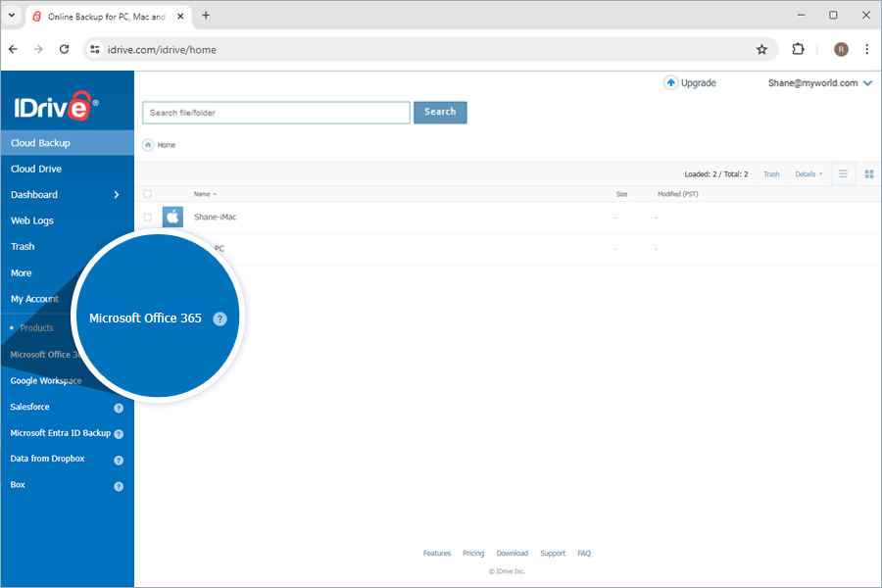The width and height of the screenshot is (882, 588).
Task: Click Salesforce help question mark icon
Action: point(119,408)
